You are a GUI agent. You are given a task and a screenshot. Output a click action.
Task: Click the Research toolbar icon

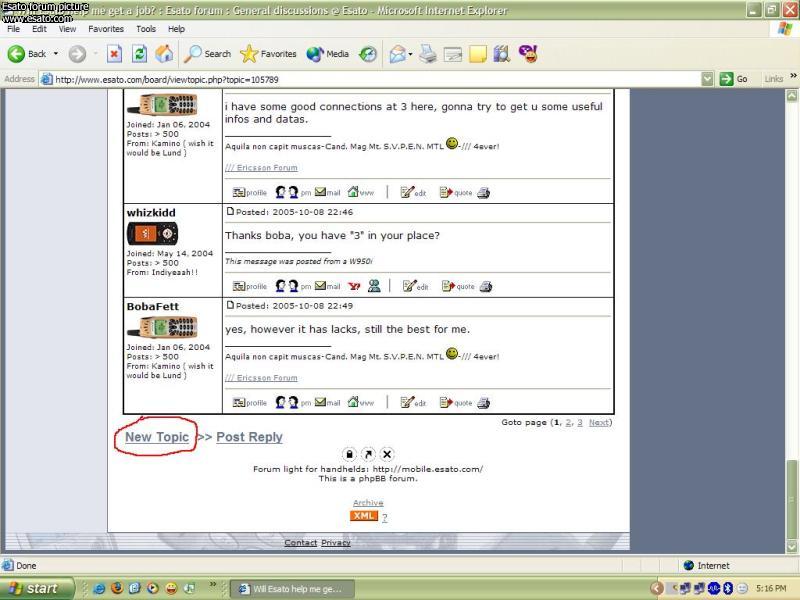click(x=502, y=54)
